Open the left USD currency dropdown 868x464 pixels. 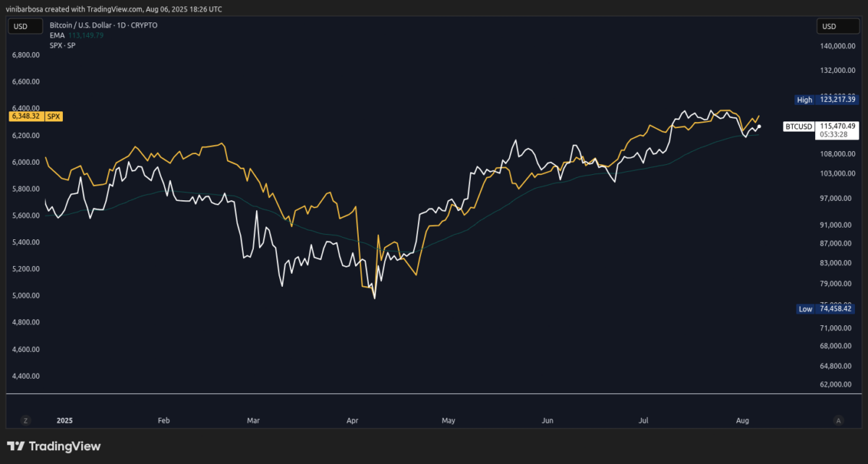click(x=20, y=27)
